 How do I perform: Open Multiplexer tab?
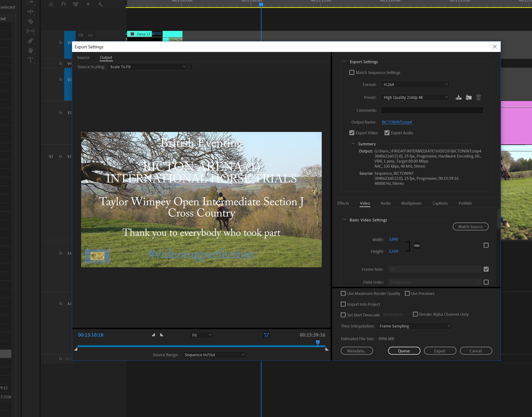tap(411, 203)
